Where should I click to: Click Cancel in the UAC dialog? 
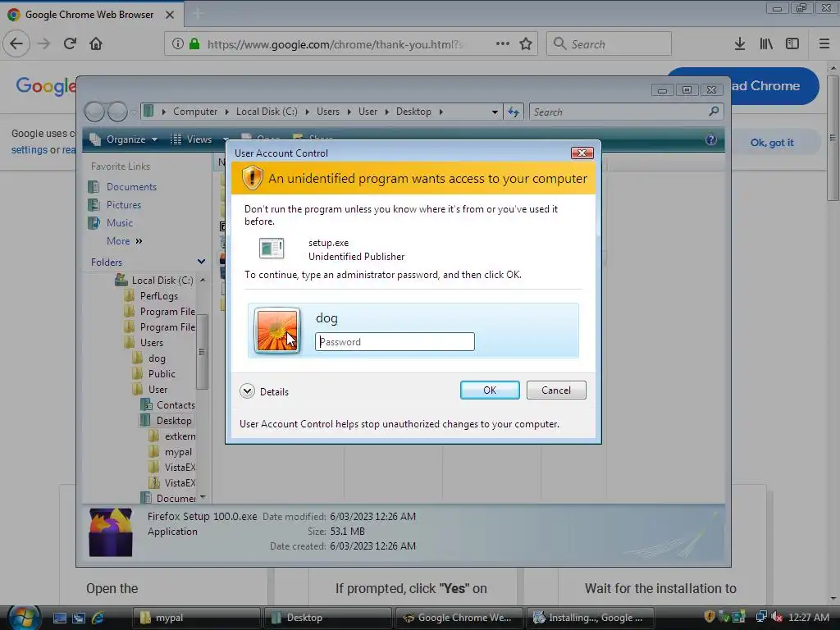[556, 390]
